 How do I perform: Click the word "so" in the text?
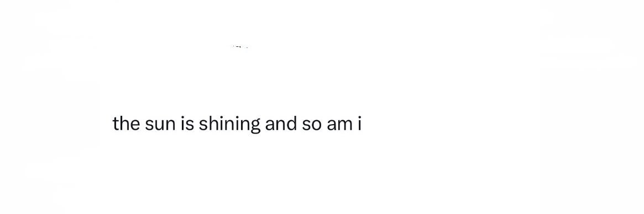[312, 125]
